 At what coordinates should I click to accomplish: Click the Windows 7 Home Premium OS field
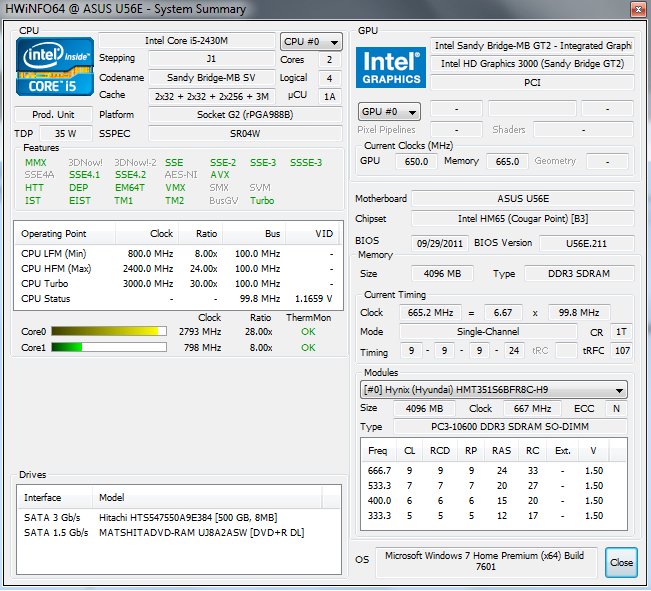(486, 563)
